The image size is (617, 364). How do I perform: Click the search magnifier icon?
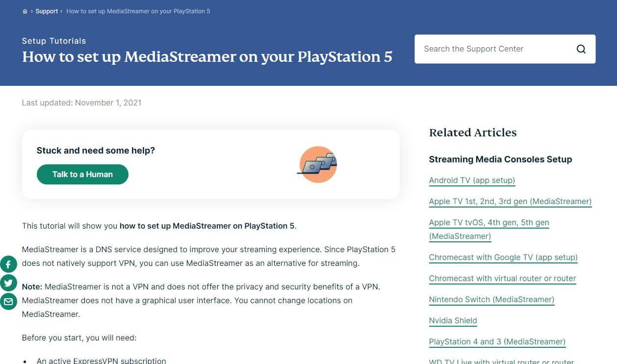(x=581, y=49)
